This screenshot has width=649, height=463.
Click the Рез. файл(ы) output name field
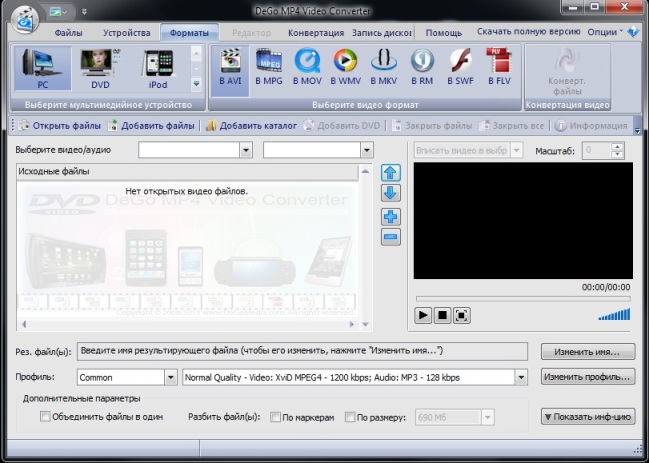pos(302,351)
